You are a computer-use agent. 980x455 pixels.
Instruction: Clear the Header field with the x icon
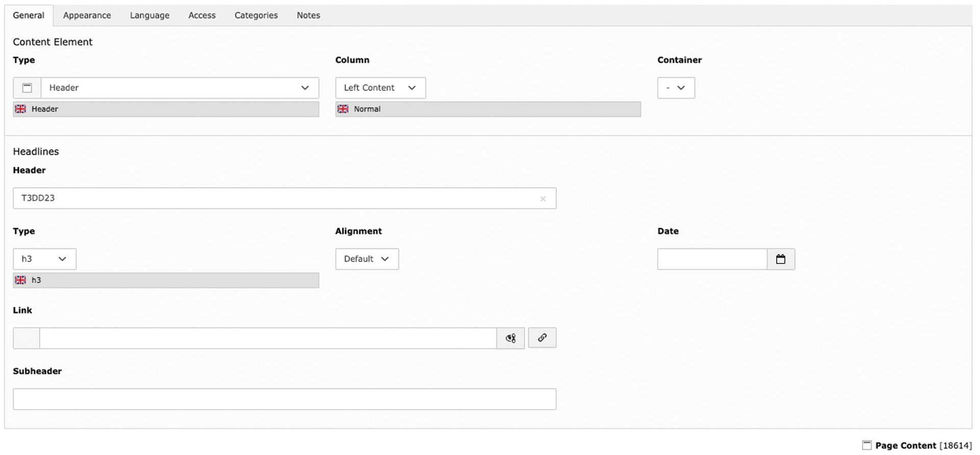pyautogui.click(x=543, y=199)
